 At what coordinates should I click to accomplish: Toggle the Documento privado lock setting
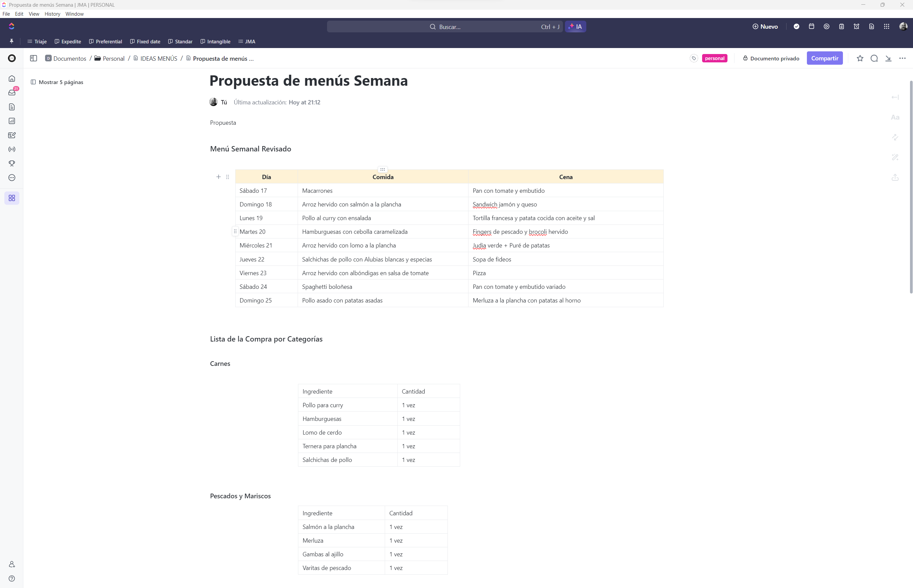(771, 58)
